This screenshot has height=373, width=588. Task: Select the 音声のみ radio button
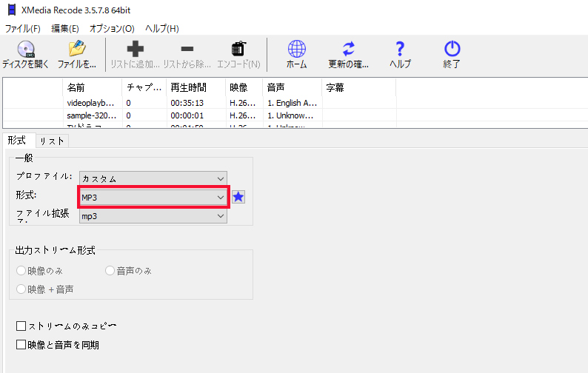(110, 270)
